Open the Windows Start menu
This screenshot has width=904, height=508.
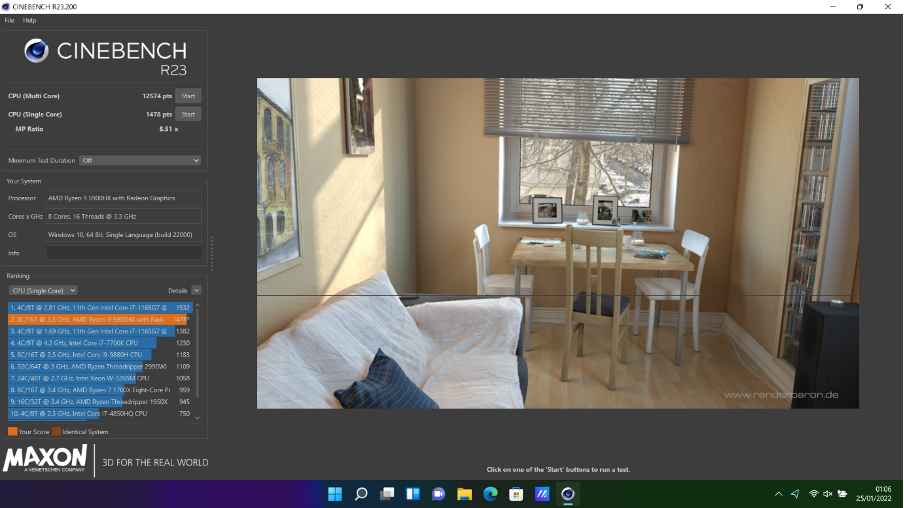click(x=335, y=494)
